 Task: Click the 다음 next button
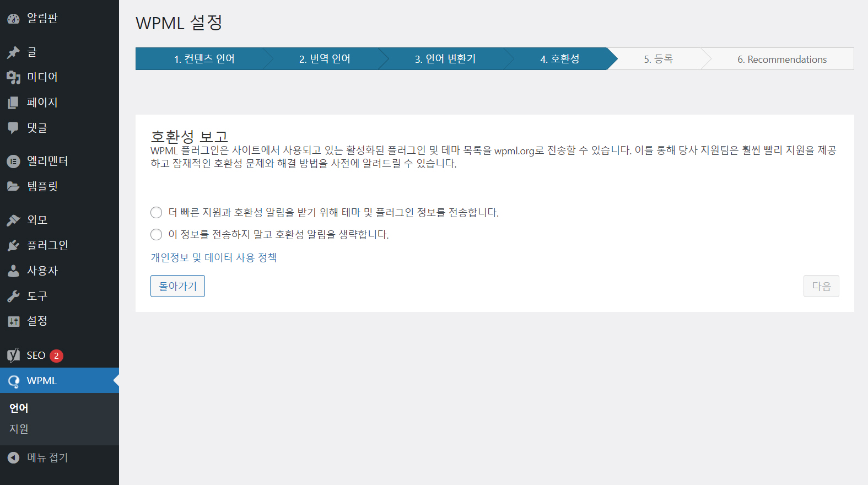821,286
